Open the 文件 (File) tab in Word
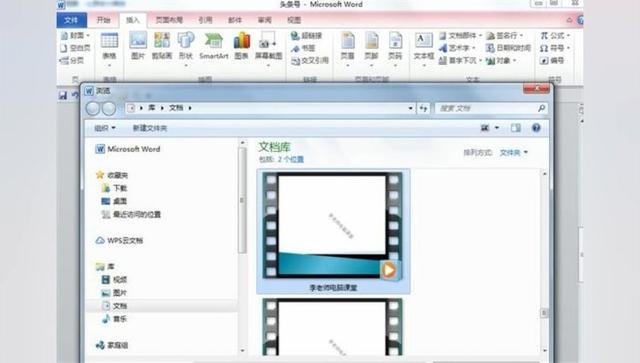This screenshot has height=363, width=640. coord(71,20)
